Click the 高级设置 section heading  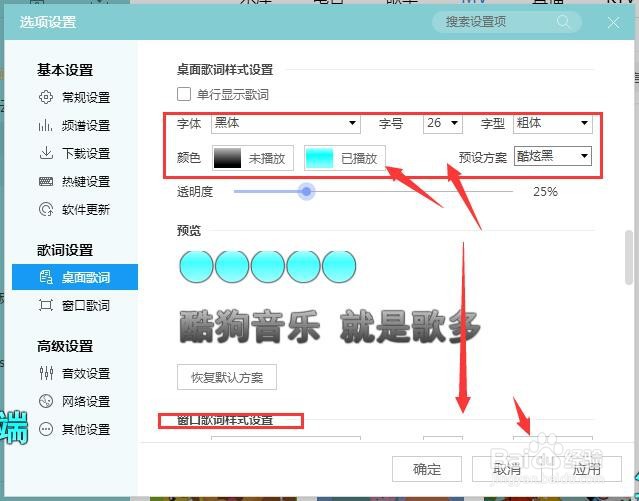[x=65, y=346]
